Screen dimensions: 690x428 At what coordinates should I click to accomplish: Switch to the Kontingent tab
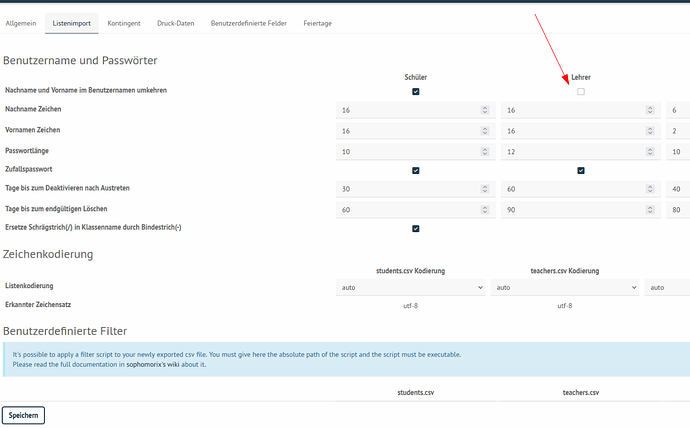click(x=124, y=22)
